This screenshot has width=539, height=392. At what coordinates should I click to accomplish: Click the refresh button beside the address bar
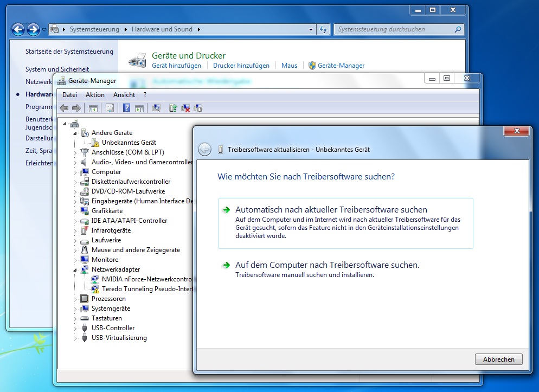pyautogui.click(x=323, y=29)
